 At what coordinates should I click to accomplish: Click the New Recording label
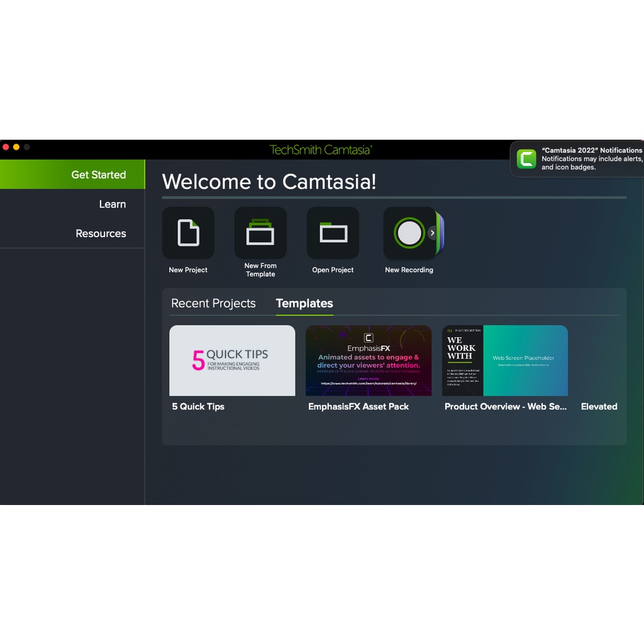[409, 270]
